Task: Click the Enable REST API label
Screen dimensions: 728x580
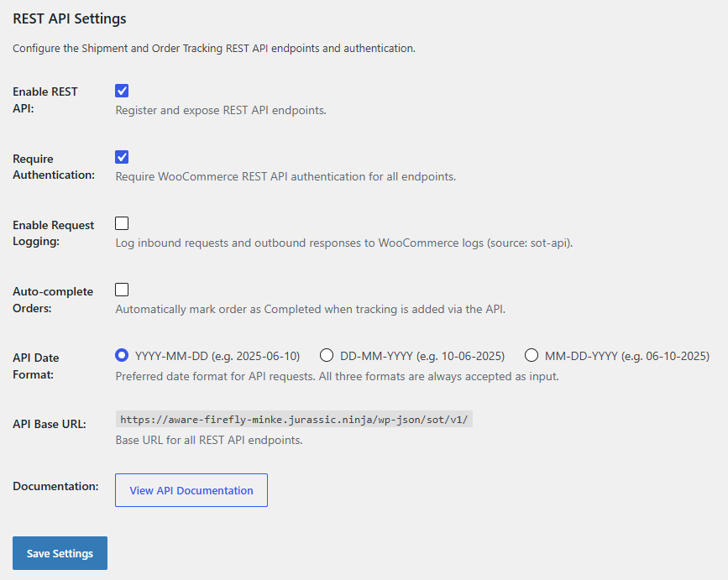Action: [x=45, y=100]
